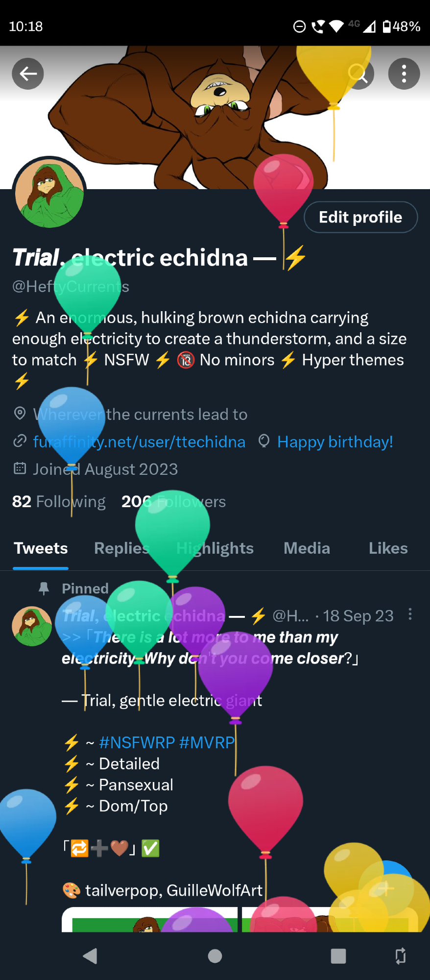Image resolution: width=430 pixels, height=980 pixels.
Task: Tap the pinned tweet author avatar
Action: click(x=32, y=626)
